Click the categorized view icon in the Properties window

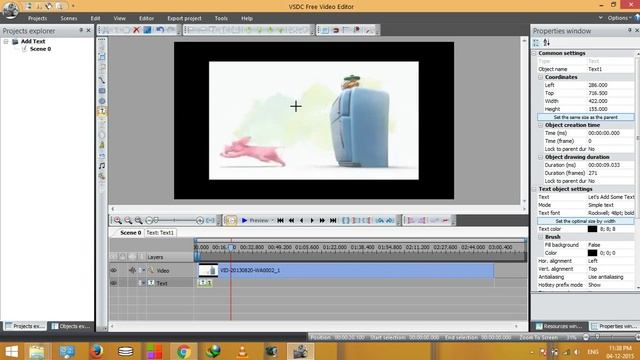point(536,42)
